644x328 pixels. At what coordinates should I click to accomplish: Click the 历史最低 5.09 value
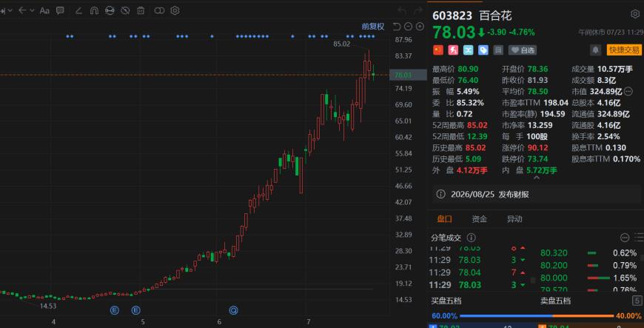(473, 158)
